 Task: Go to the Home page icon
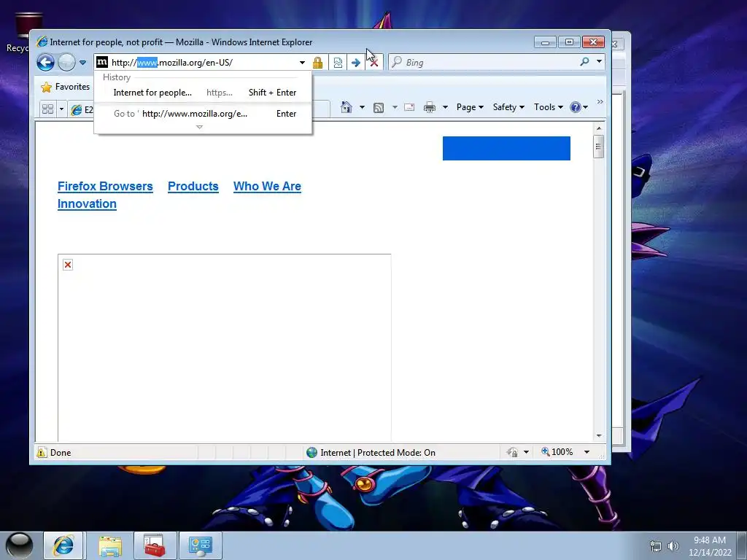(x=347, y=107)
